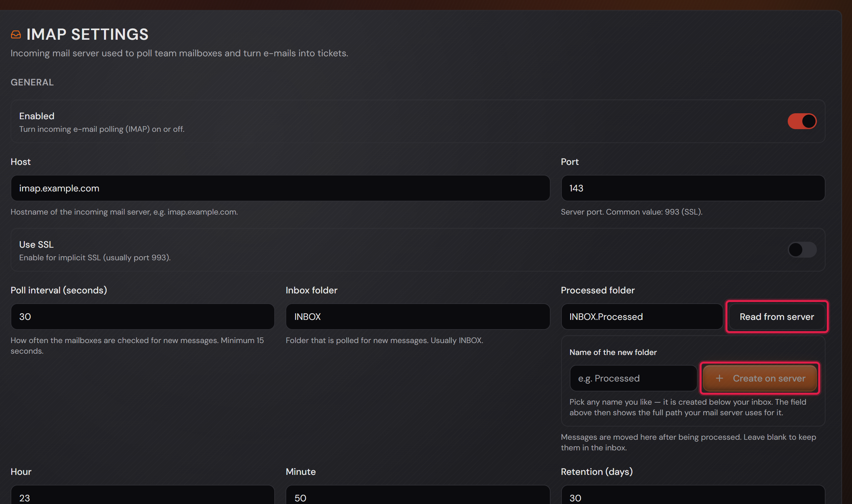Screen dimensions: 852x504
Task: Click the inbox icon beside IMAP Settings
Action: point(16,34)
